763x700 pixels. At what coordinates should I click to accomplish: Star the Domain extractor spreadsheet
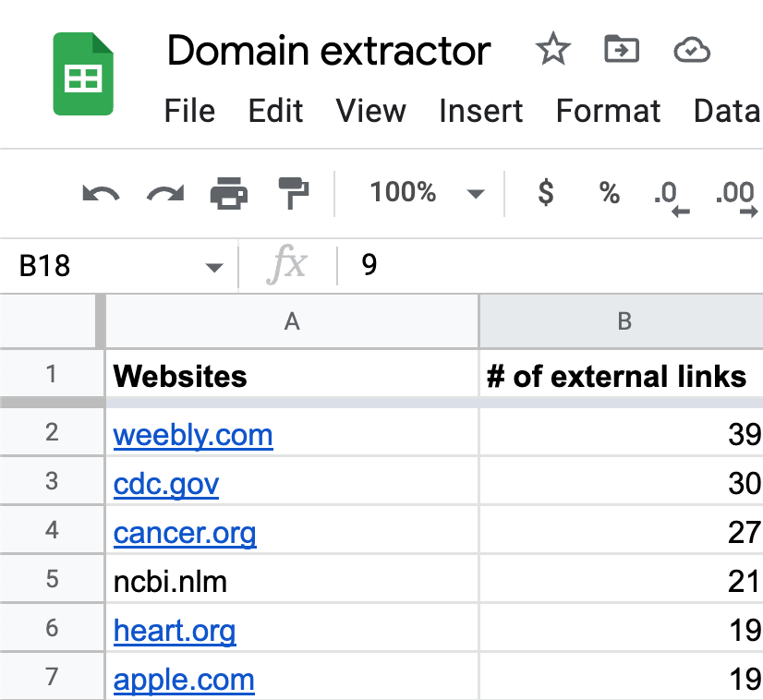552,51
